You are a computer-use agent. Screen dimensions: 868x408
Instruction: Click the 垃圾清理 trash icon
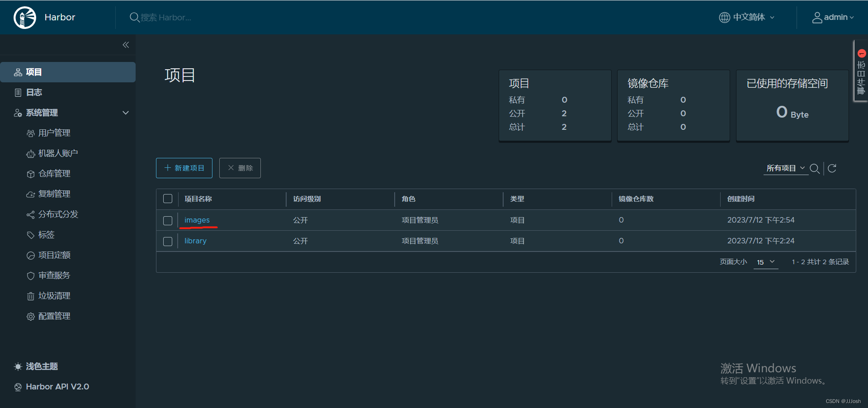(30, 296)
